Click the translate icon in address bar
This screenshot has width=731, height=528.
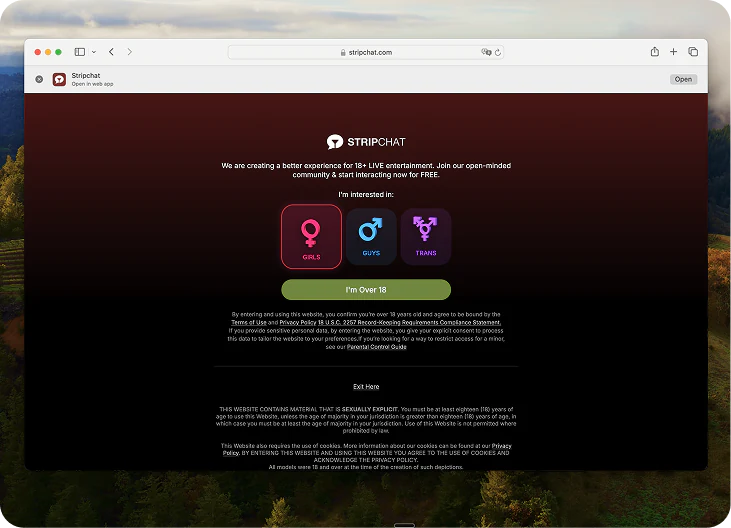pyautogui.click(x=486, y=52)
